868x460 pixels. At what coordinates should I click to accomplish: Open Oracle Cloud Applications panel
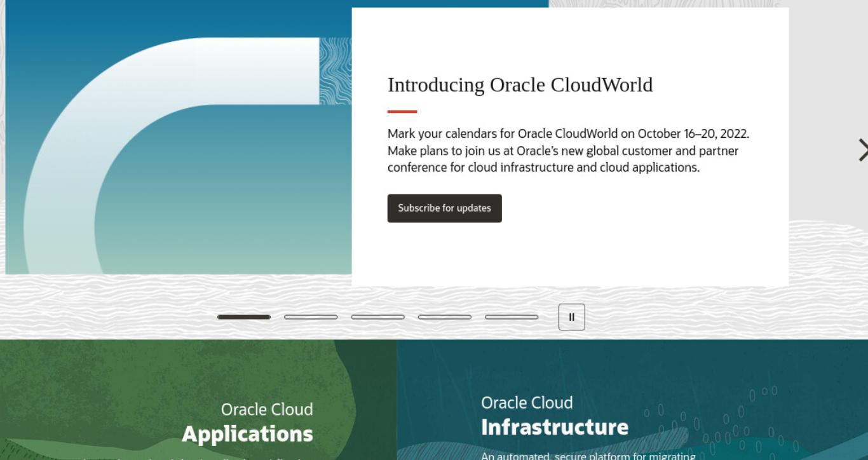point(198,400)
